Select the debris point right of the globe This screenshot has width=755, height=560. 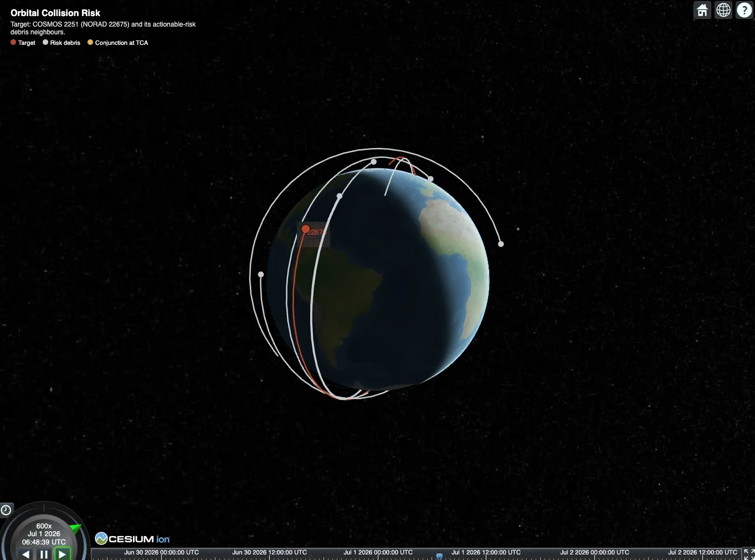[501, 244]
